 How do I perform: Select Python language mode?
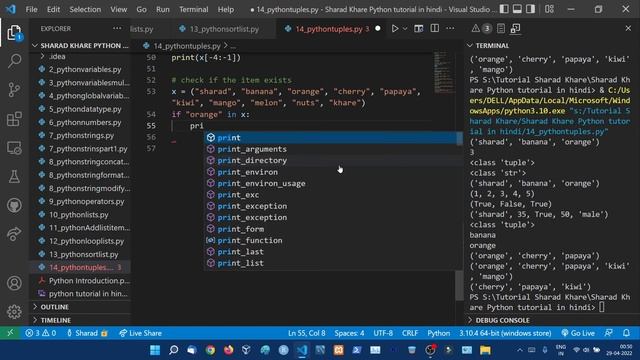click(438, 333)
